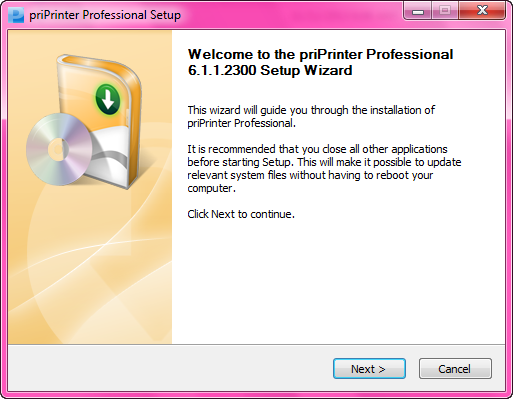The height and width of the screenshot is (399, 513).
Task: Cancel the priPrinter installation
Action: pyautogui.click(x=455, y=369)
